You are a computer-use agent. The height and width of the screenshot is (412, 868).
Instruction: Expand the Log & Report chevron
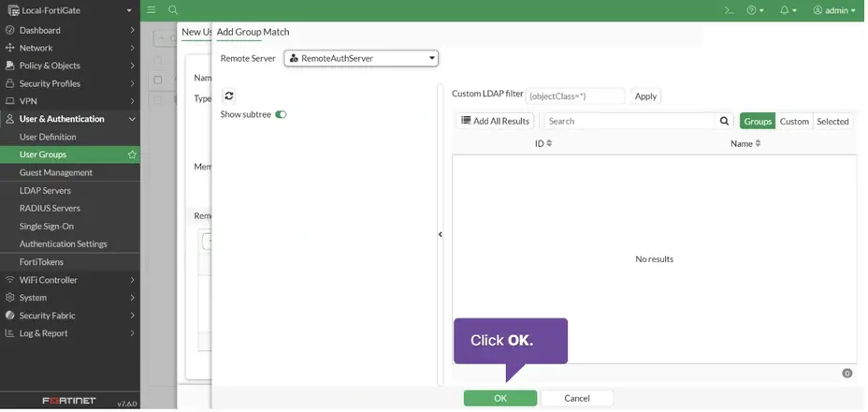132,333
